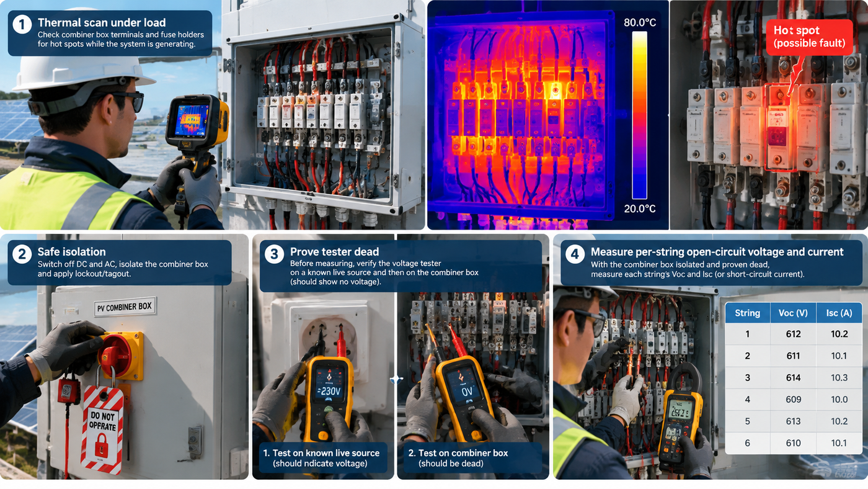Select Voc value 610 in the table
Viewport: 868px width, 489px height.
coord(793,442)
